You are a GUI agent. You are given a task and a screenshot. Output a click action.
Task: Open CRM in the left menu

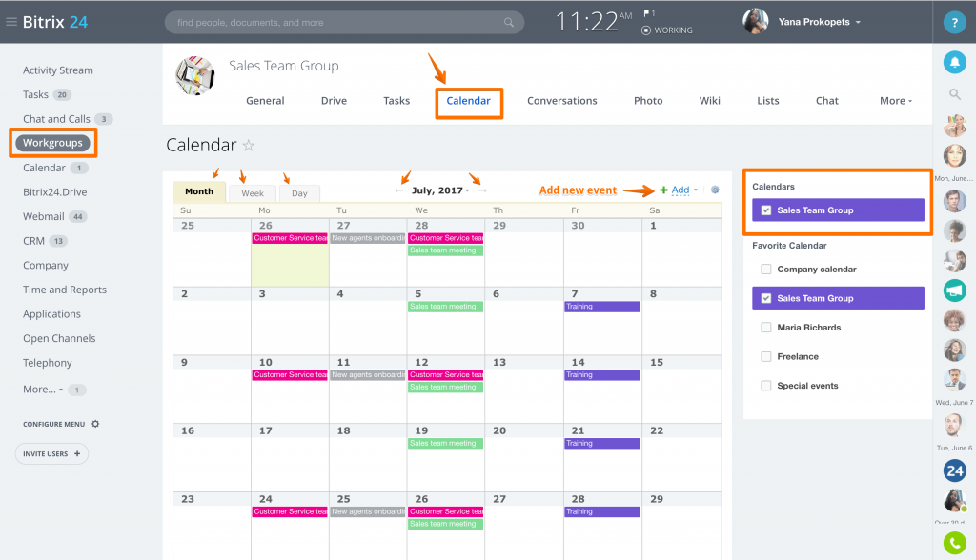[33, 241]
